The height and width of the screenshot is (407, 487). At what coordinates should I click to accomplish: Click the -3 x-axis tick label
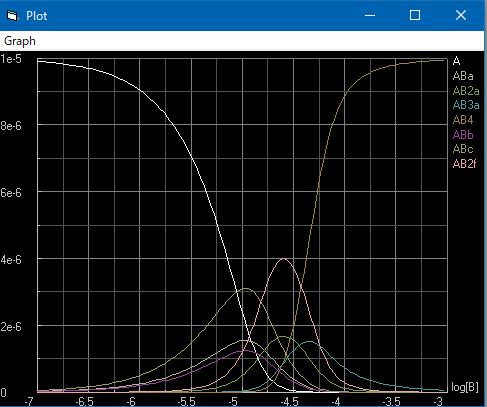(x=438, y=402)
